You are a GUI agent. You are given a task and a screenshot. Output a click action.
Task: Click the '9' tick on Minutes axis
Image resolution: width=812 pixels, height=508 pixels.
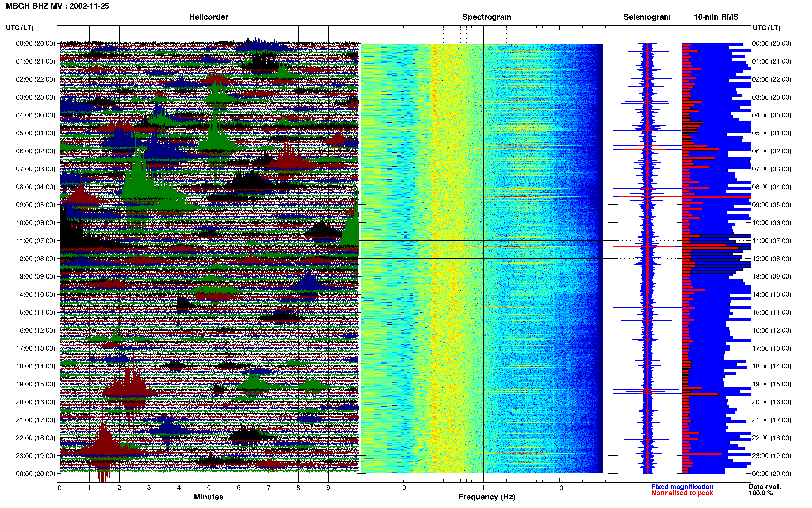coord(328,488)
